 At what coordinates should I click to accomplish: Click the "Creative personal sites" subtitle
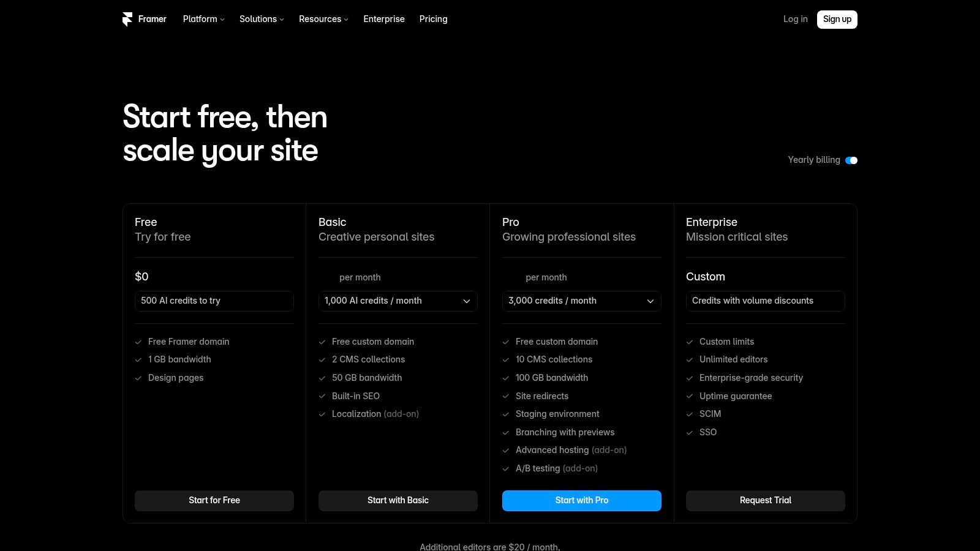[377, 237]
